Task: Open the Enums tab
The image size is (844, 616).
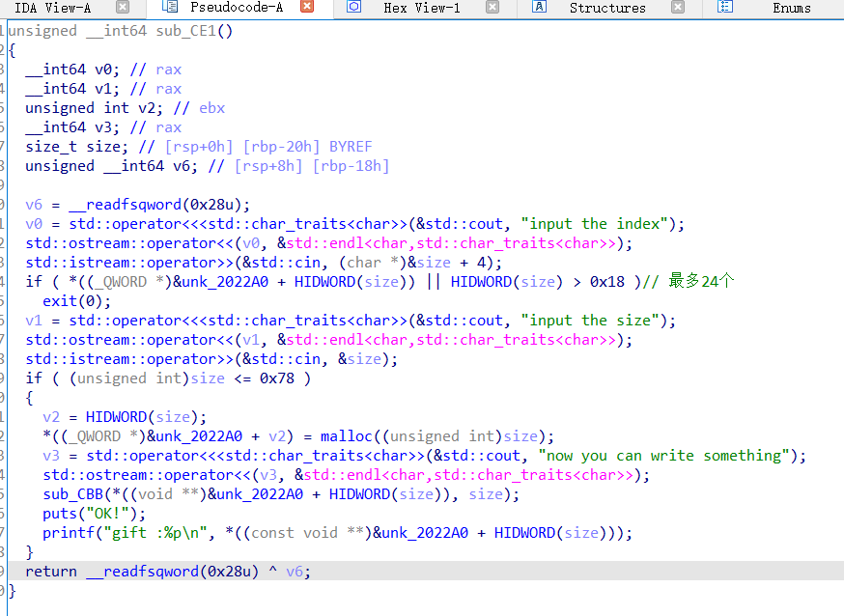Action: click(791, 8)
